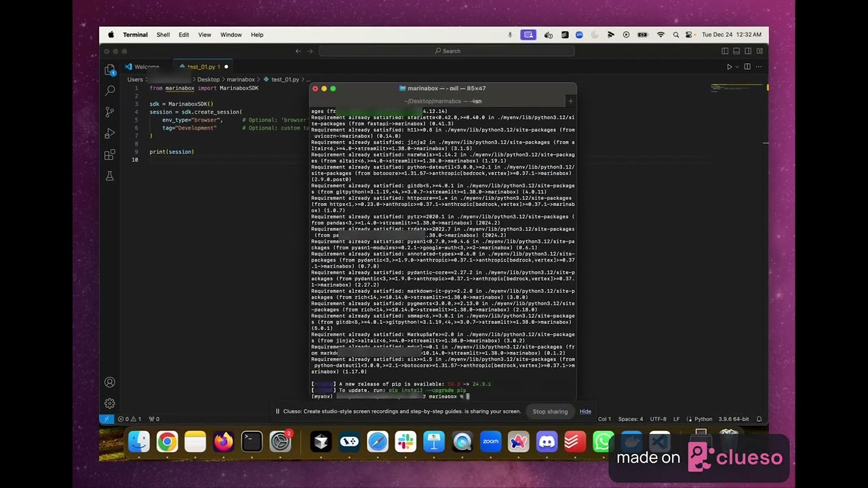Open the remote window indicator in status bar
The height and width of the screenshot is (488, 868).
106,419
